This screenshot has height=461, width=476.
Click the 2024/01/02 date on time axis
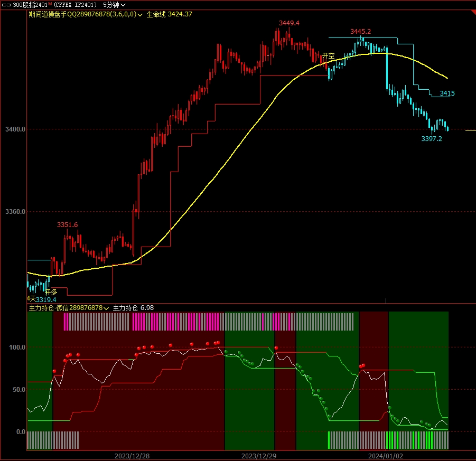point(386,455)
